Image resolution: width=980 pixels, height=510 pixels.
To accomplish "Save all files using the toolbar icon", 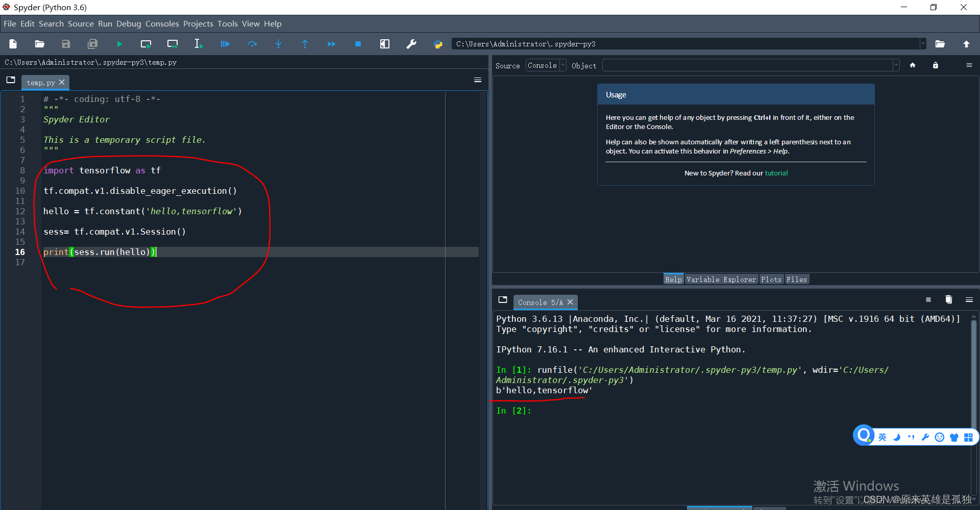I will pyautogui.click(x=93, y=44).
